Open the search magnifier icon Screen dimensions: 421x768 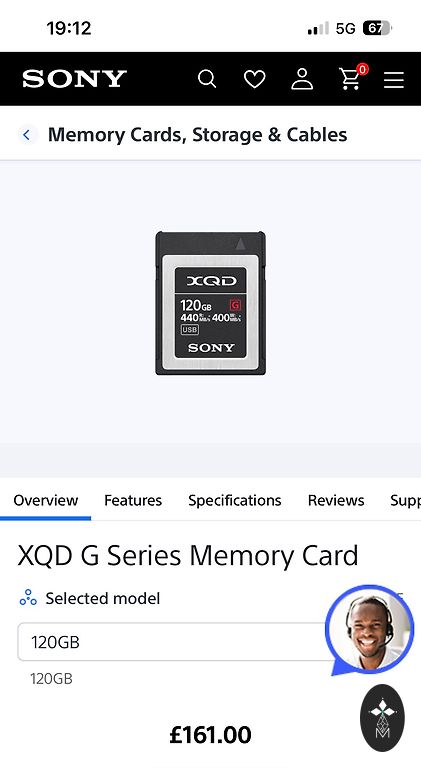point(207,79)
